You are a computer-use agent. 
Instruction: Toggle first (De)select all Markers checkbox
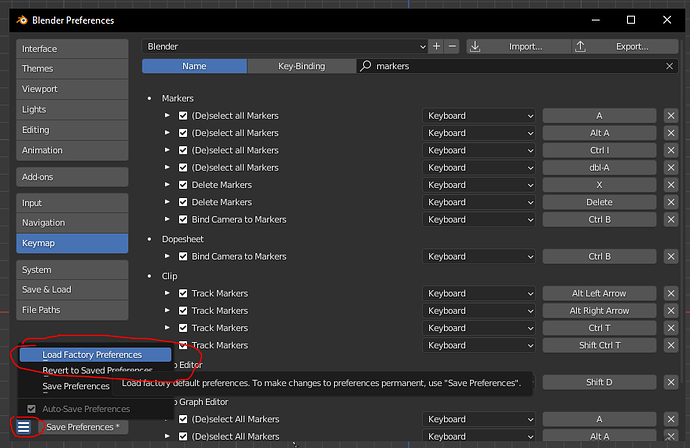point(183,116)
